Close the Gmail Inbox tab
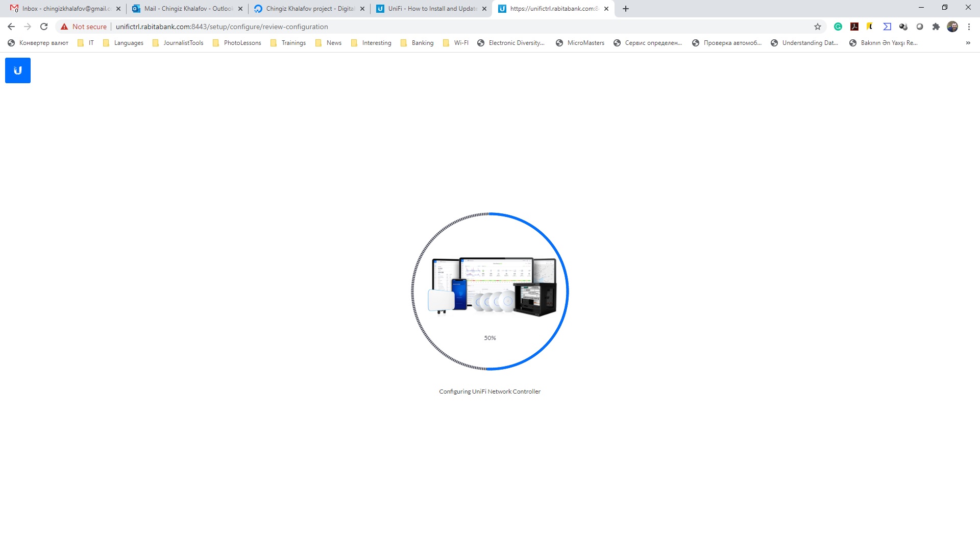The image size is (980, 536). 118,9
